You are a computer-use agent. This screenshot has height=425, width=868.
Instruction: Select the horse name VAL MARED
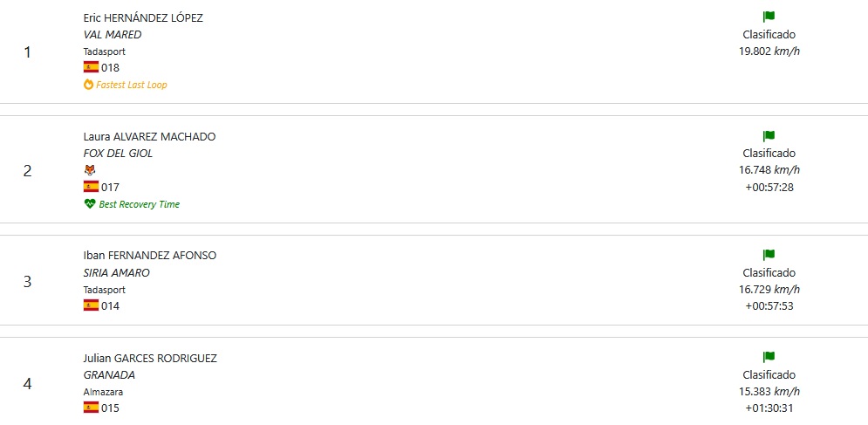pos(112,35)
